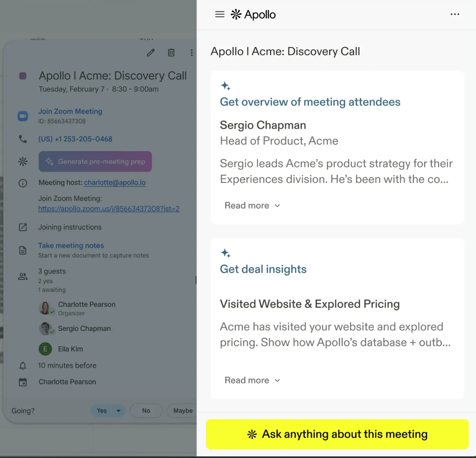Click Zoom meeting ID 85663437308 text

coord(62,121)
